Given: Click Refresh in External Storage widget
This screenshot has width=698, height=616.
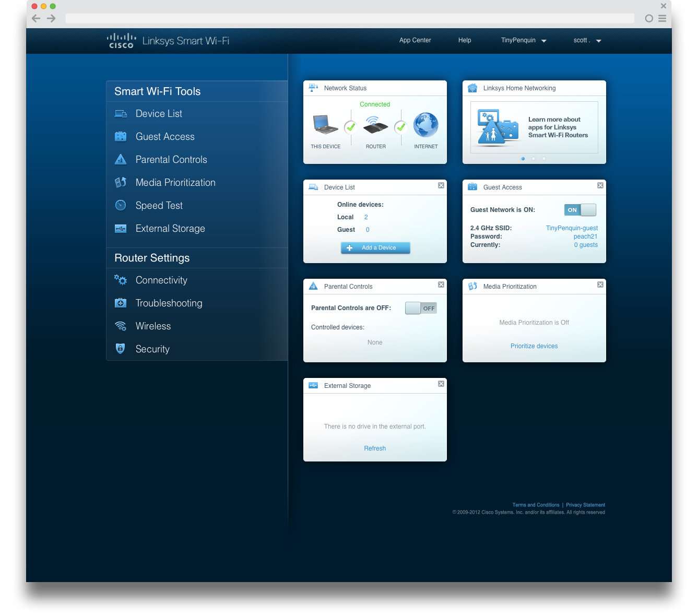Looking at the screenshot, I should [375, 448].
